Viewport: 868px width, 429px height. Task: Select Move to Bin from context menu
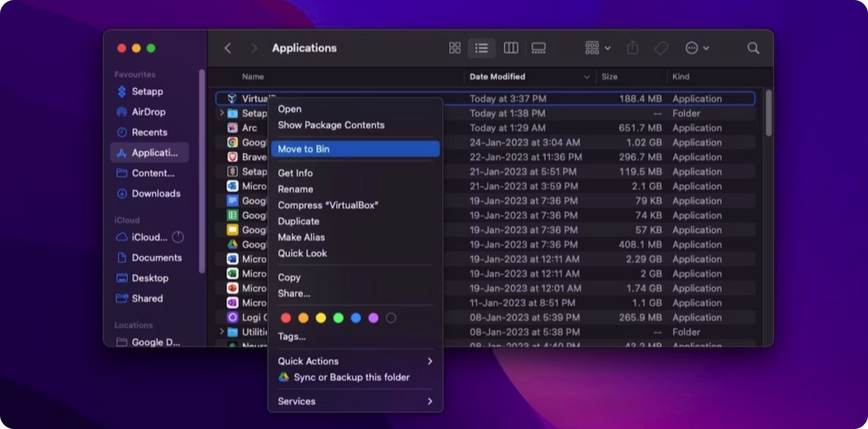coord(355,149)
